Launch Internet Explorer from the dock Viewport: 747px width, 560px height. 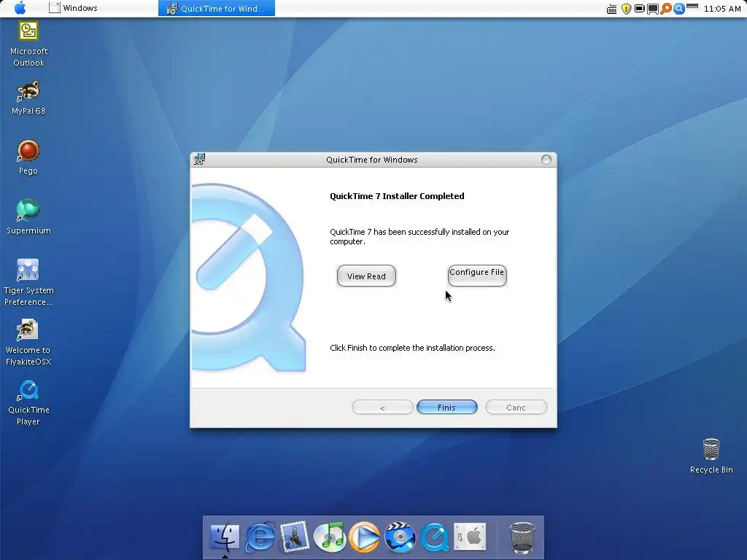pyautogui.click(x=260, y=537)
